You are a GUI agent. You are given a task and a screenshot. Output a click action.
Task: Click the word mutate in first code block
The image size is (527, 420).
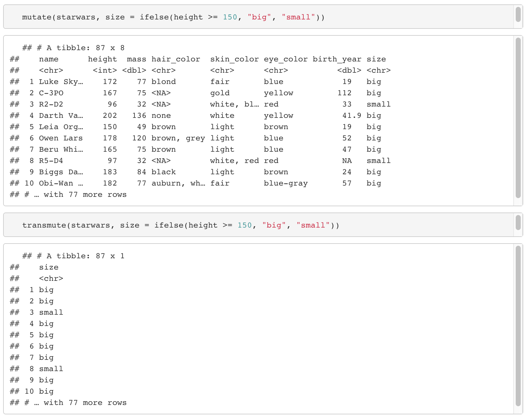pyautogui.click(x=37, y=17)
